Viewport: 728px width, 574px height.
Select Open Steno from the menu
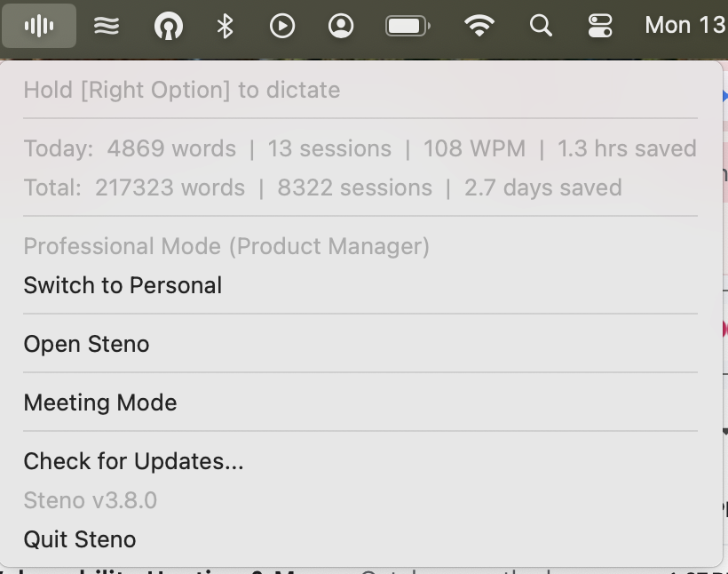tap(86, 344)
